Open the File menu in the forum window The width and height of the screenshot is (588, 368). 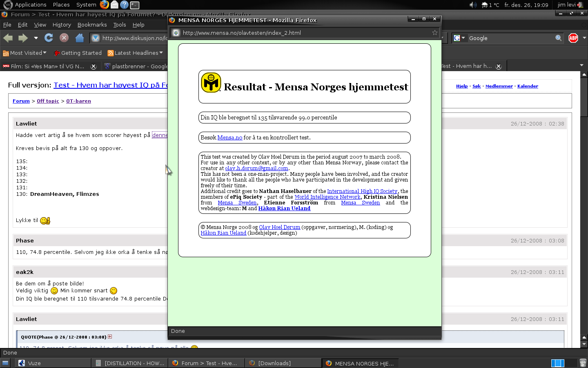tap(7, 25)
